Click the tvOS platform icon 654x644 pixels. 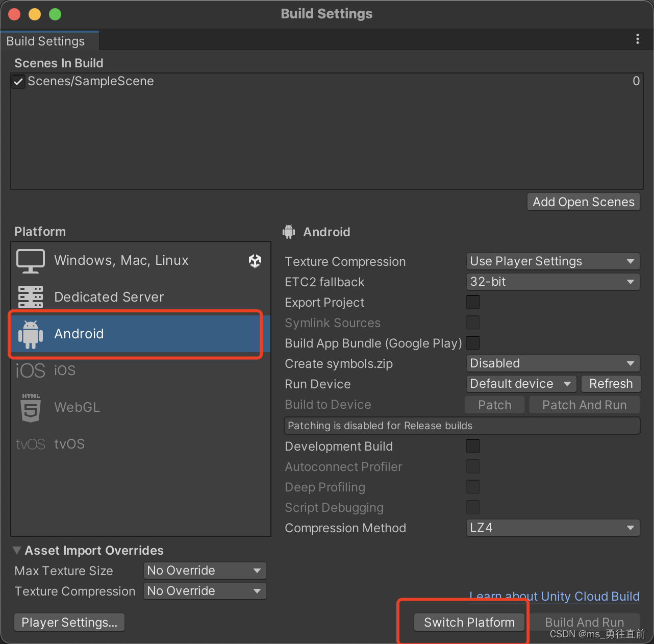(x=31, y=444)
